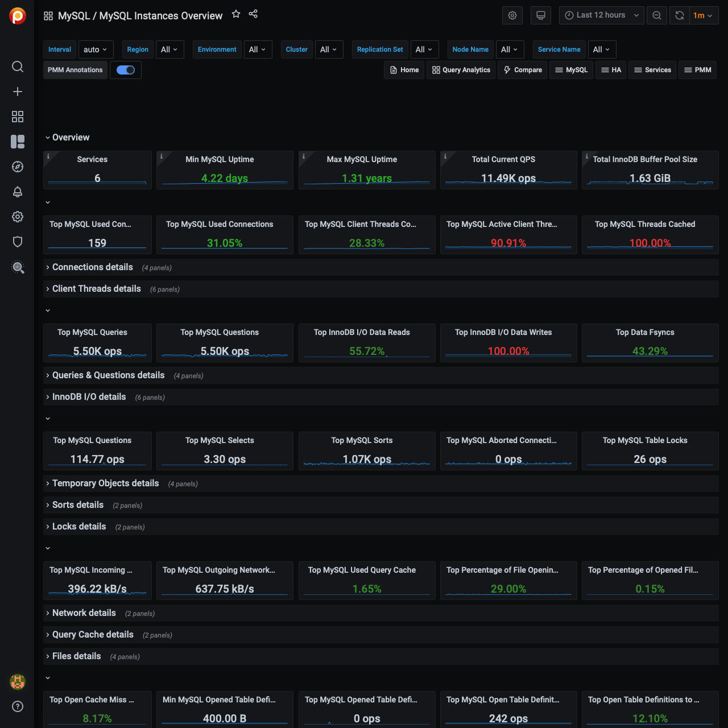Open the HA menu
This screenshot has width=728, height=728.
[x=611, y=70]
